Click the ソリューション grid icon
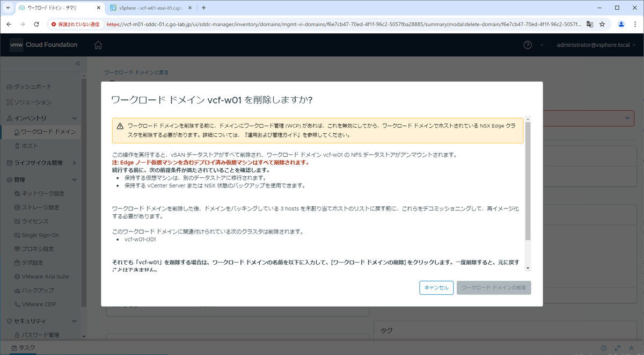This screenshot has height=355, width=644. point(9,102)
